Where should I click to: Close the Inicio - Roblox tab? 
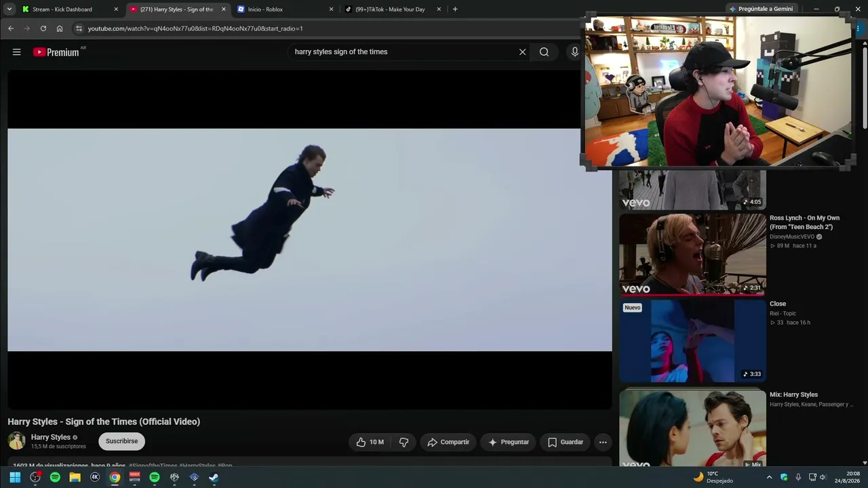click(331, 9)
